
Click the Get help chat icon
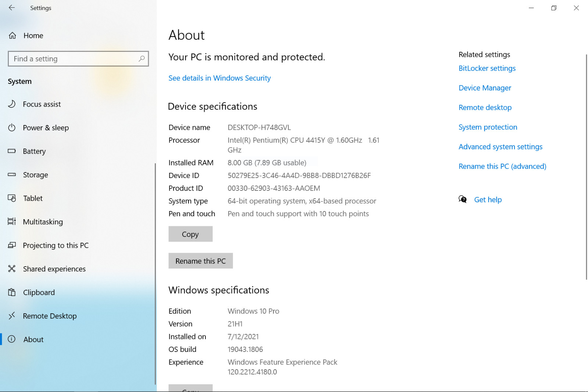tap(463, 199)
